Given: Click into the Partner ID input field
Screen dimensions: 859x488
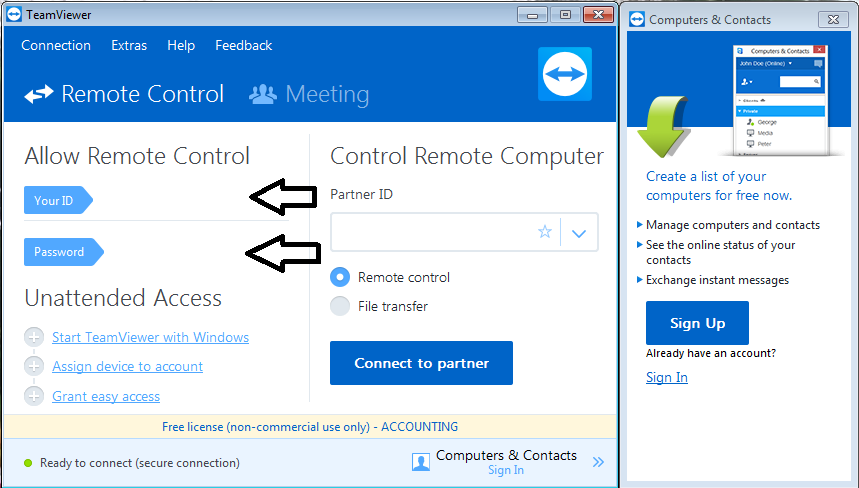Looking at the screenshot, I should point(432,232).
